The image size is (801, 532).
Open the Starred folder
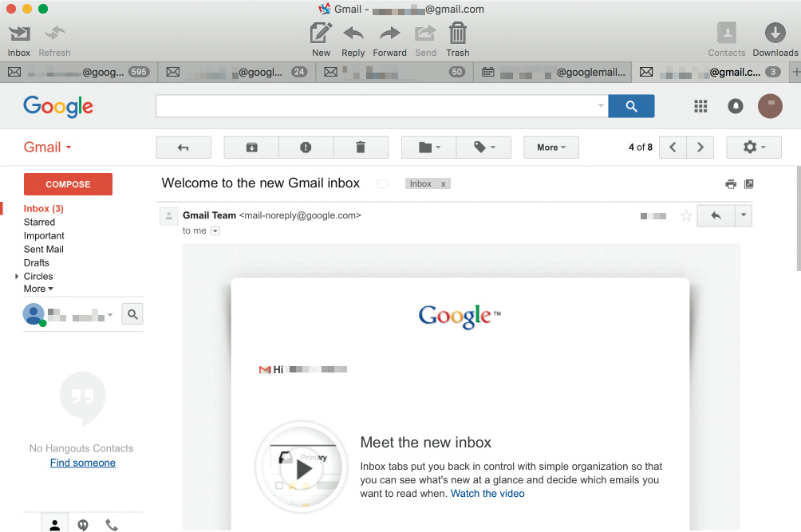pyautogui.click(x=39, y=222)
